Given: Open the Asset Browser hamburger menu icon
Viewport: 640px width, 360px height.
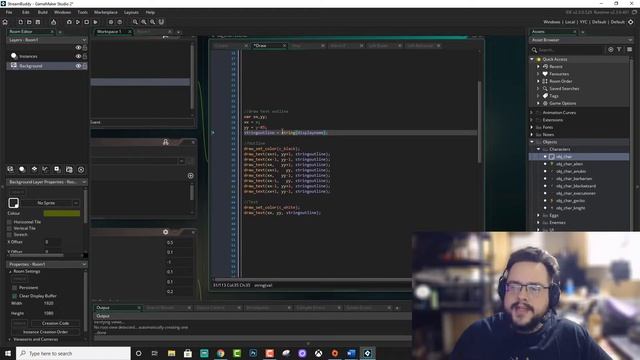Looking at the screenshot, I should point(629,49).
